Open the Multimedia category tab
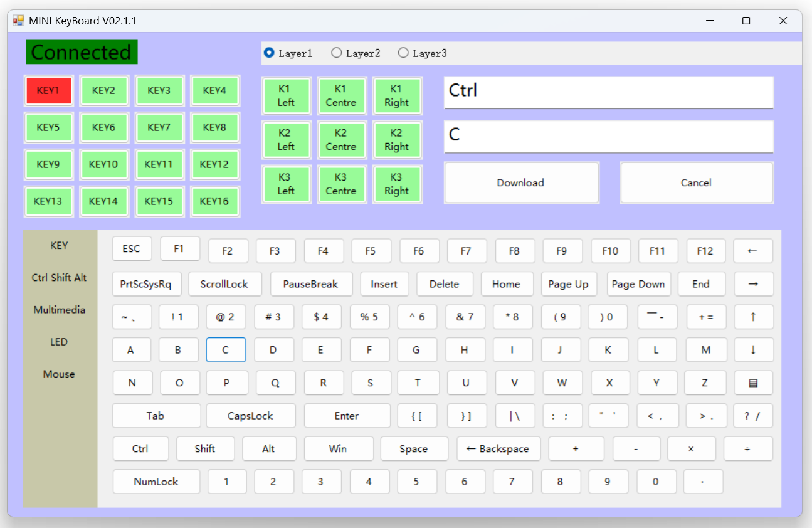The height and width of the screenshot is (528, 812). [x=60, y=310]
